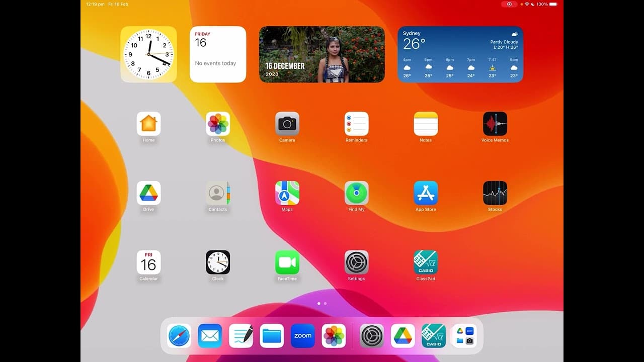Open Photos in the dock
644x362 pixels.
(x=334, y=336)
